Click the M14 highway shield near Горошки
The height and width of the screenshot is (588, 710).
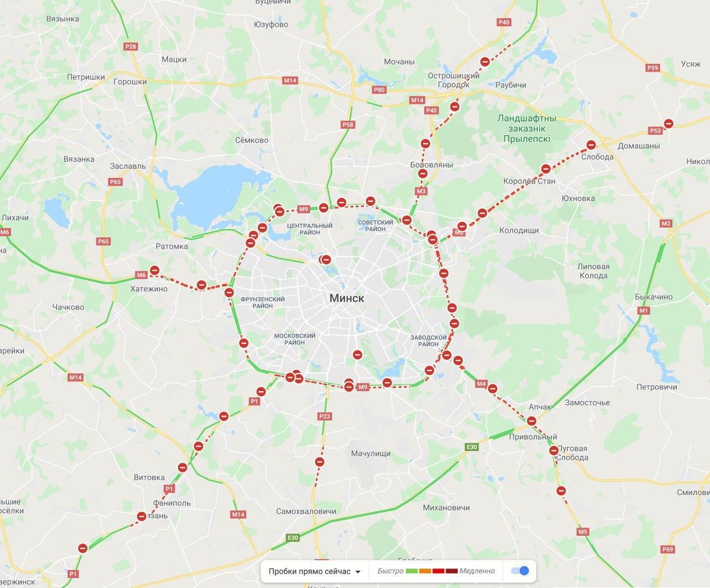pos(290,80)
